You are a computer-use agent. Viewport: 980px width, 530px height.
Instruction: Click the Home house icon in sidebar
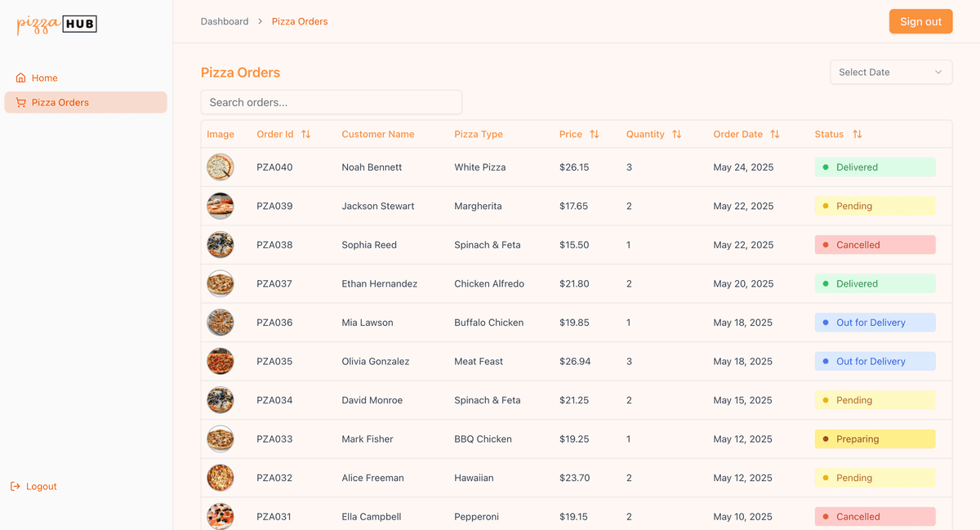click(x=21, y=78)
